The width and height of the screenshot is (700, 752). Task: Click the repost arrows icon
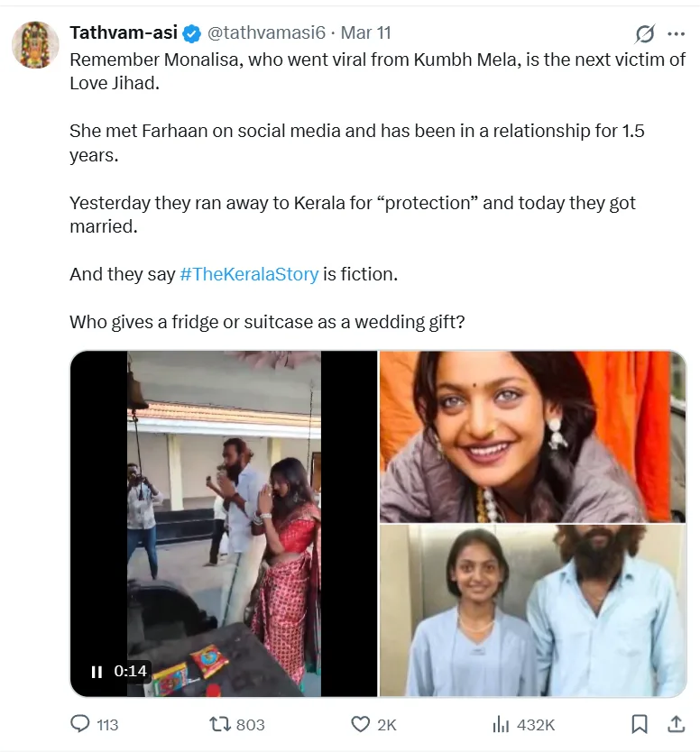219,724
